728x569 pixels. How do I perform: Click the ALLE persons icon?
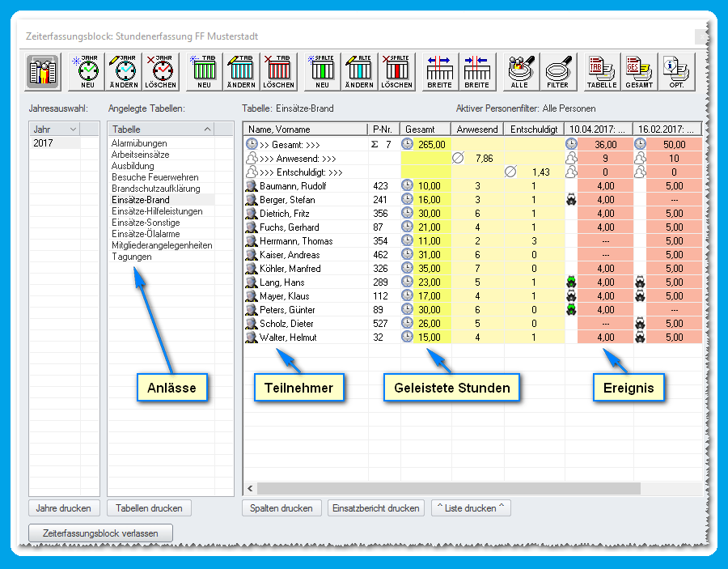point(520,71)
